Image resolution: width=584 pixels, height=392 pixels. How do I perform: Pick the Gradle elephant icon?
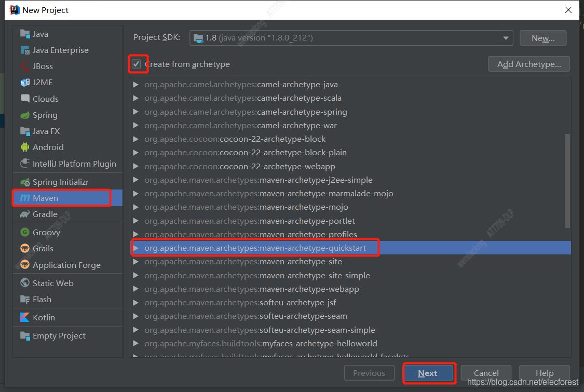25,214
